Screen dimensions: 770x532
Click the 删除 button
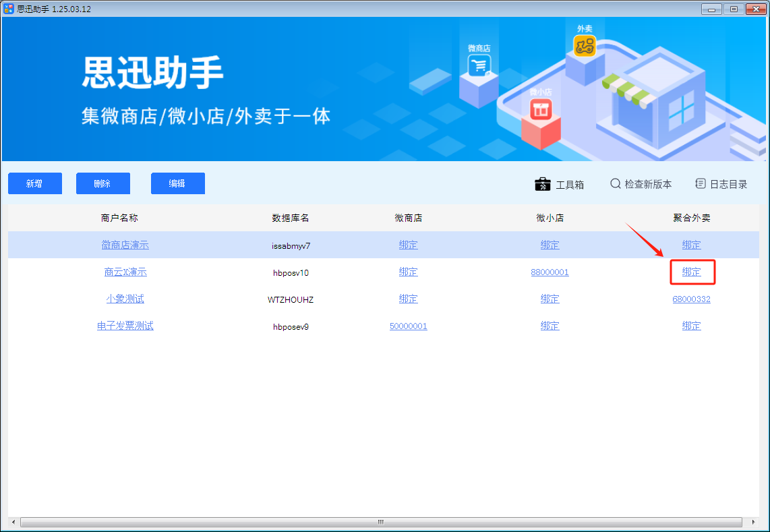[x=102, y=183]
